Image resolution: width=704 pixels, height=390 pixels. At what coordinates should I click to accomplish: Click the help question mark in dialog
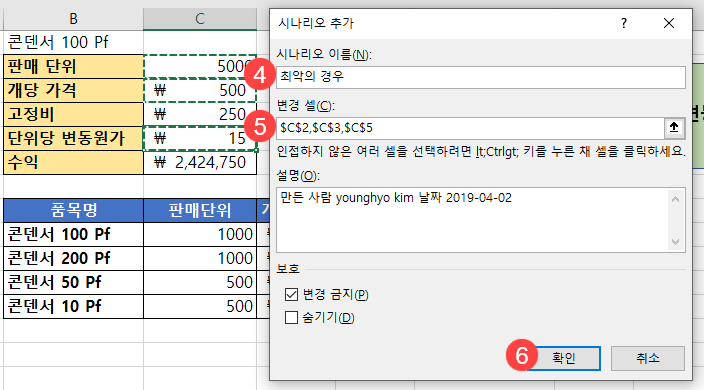(x=624, y=23)
